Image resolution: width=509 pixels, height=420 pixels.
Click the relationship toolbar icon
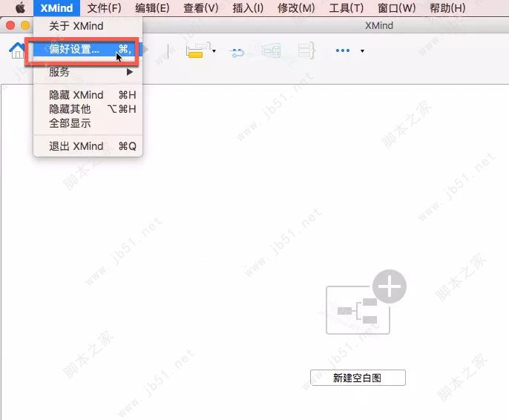point(237,52)
